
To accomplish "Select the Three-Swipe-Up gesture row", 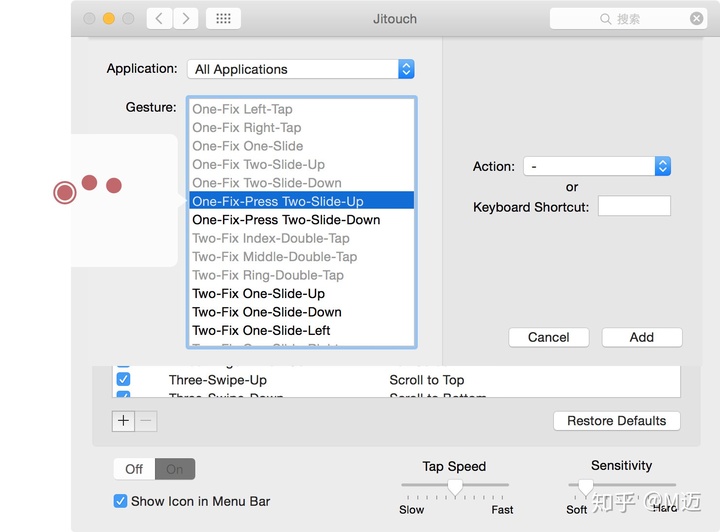I will (x=396, y=380).
